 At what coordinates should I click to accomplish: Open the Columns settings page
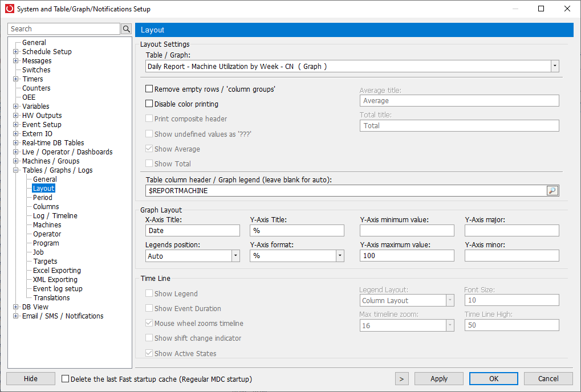click(46, 207)
